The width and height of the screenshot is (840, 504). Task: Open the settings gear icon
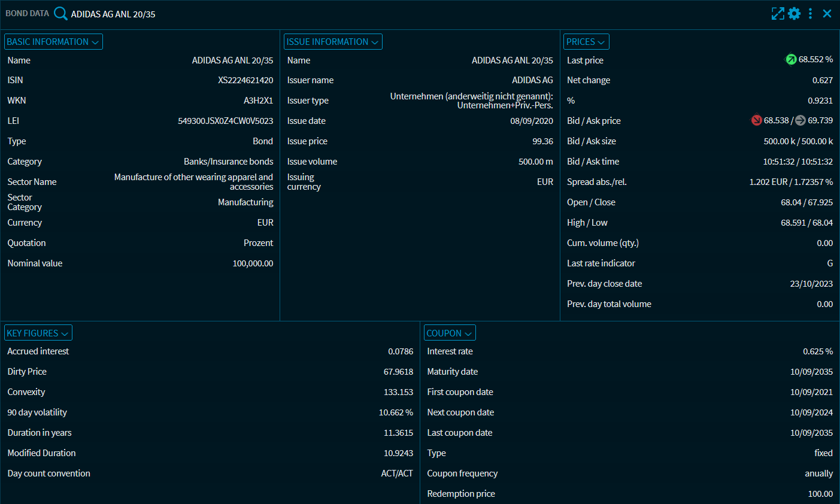(794, 14)
